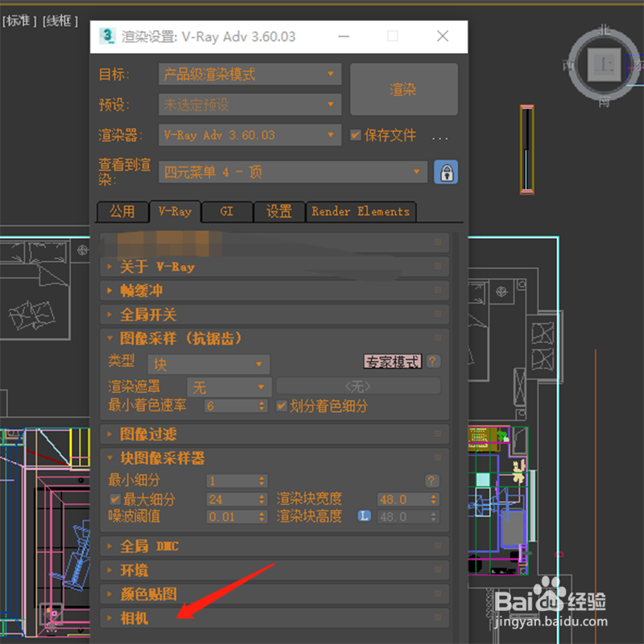Open the 渲染器 renderer dropdown

point(250,134)
